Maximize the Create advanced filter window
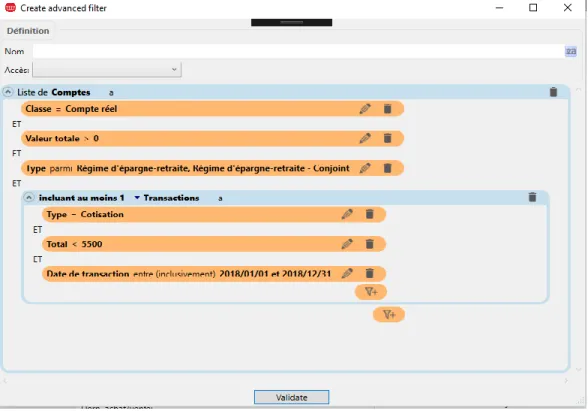588x411 pixels. point(533,8)
